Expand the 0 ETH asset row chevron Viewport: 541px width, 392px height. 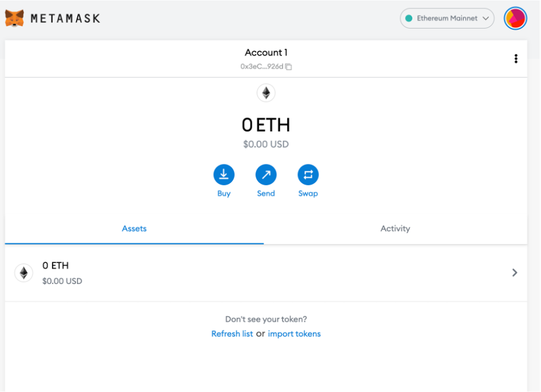(x=515, y=272)
